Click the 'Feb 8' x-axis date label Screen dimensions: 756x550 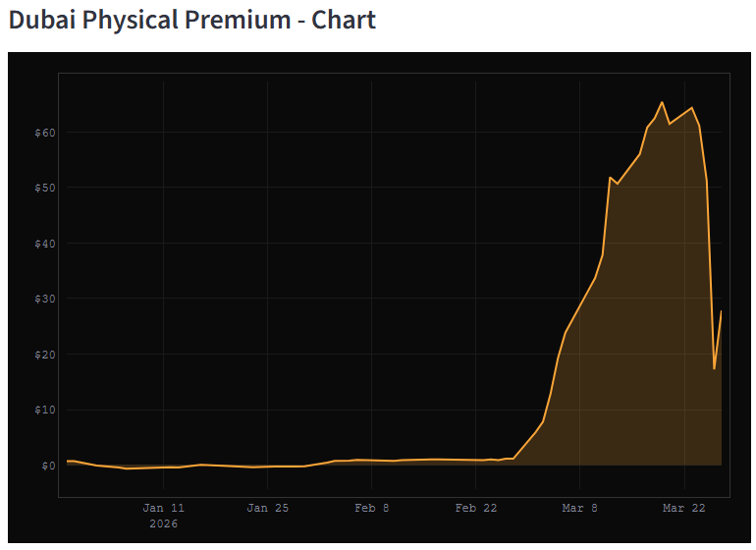(372, 508)
